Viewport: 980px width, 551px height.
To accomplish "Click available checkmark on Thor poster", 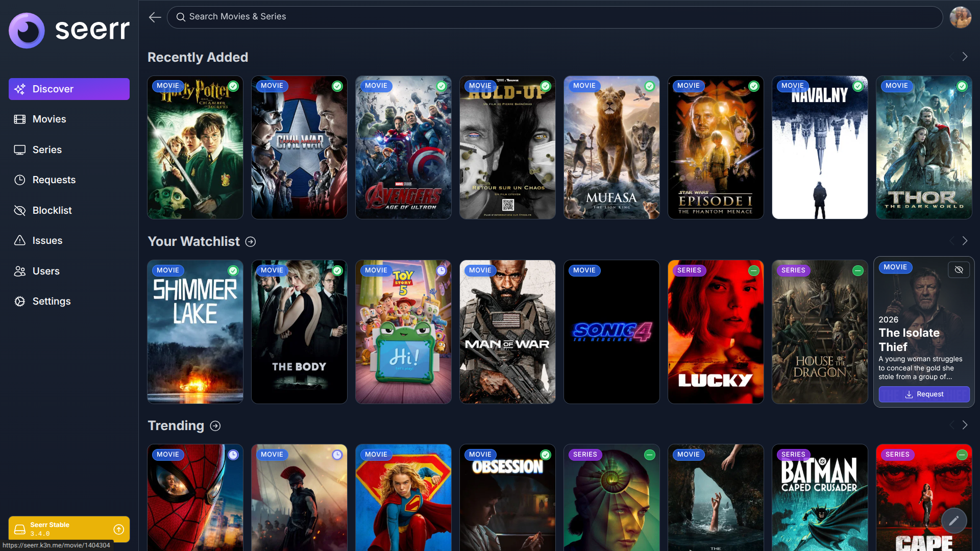I will click(962, 86).
